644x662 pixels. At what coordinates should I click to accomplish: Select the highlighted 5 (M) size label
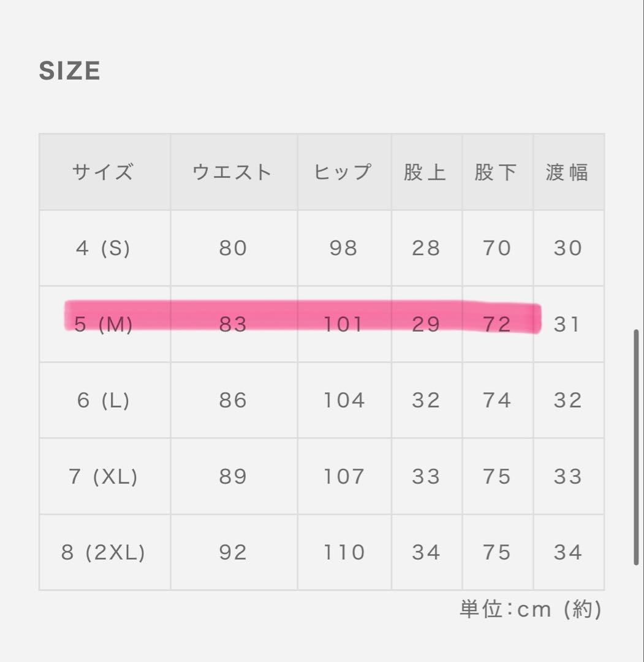point(103,324)
